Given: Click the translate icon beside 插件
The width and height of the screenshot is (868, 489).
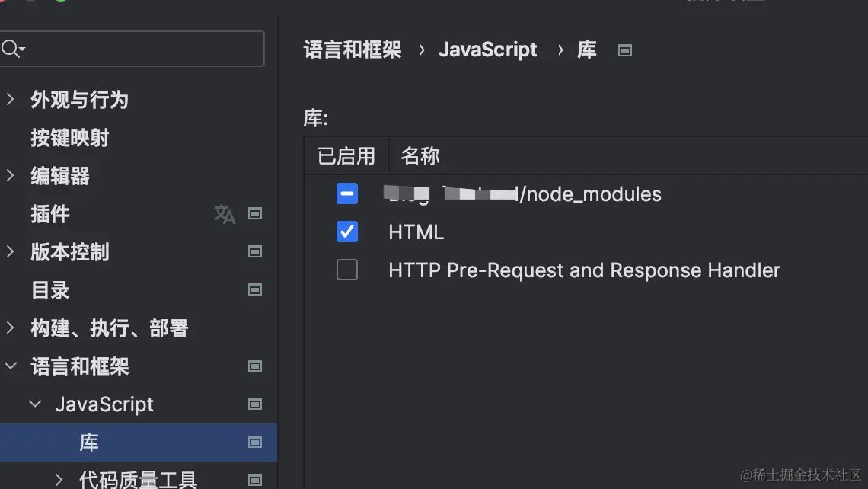Looking at the screenshot, I should pos(225,214).
